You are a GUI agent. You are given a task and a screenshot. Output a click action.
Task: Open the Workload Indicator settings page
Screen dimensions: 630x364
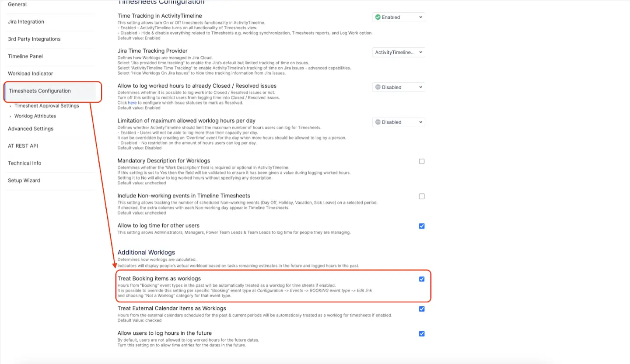(30, 73)
